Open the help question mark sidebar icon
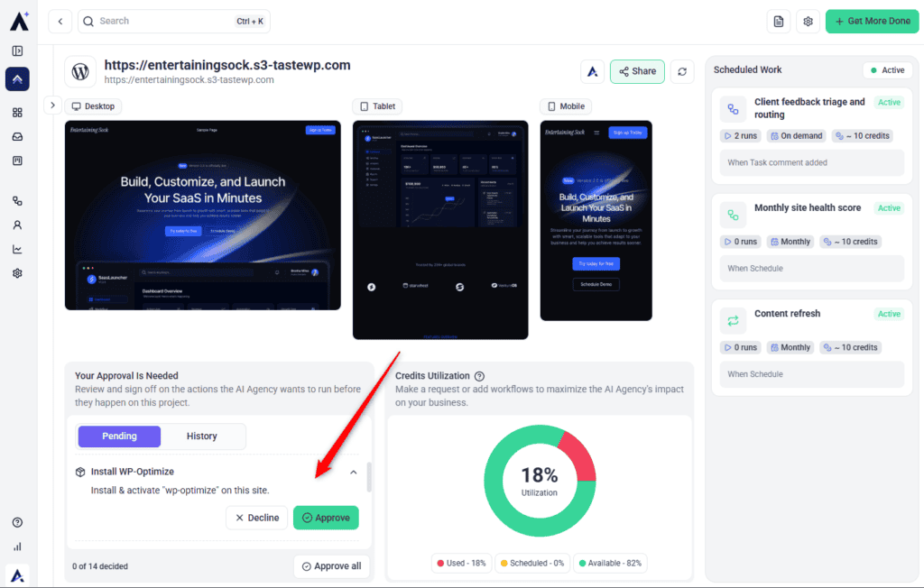Viewport: 924px width, 588px height. pyautogui.click(x=18, y=522)
